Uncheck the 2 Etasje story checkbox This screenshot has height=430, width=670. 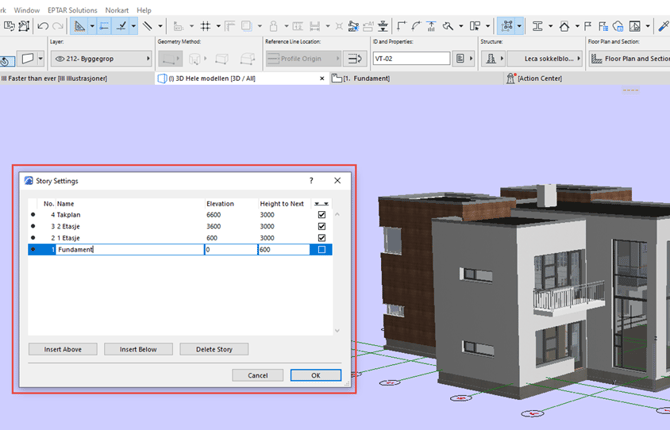[321, 227]
